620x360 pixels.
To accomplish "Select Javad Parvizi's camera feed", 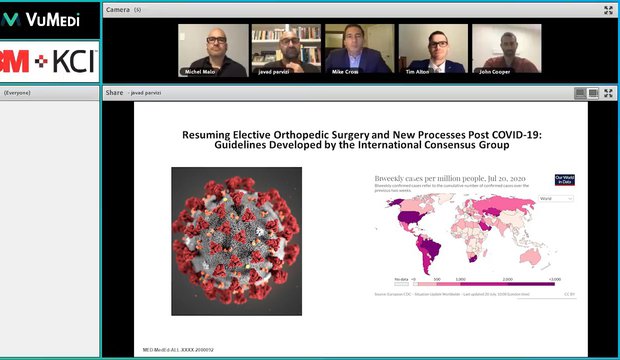I will tap(286, 50).
